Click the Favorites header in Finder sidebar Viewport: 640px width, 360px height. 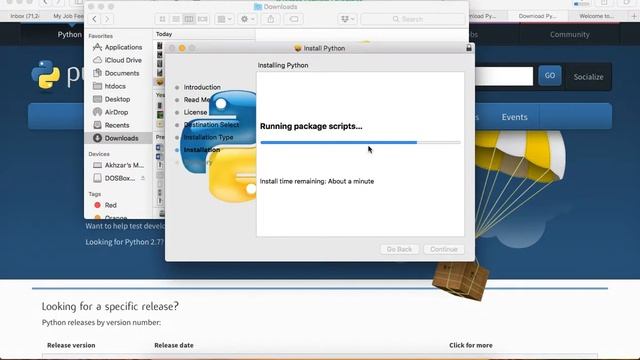click(x=101, y=36)
